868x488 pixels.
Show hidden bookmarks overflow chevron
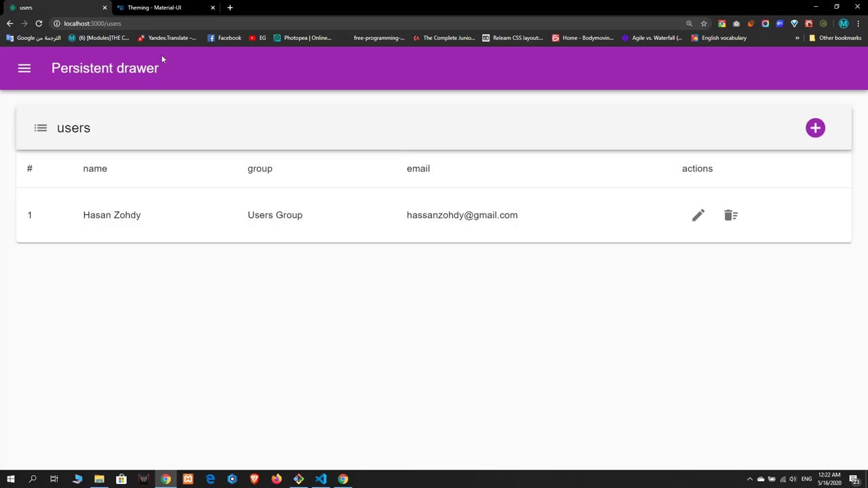click(797, 38)
